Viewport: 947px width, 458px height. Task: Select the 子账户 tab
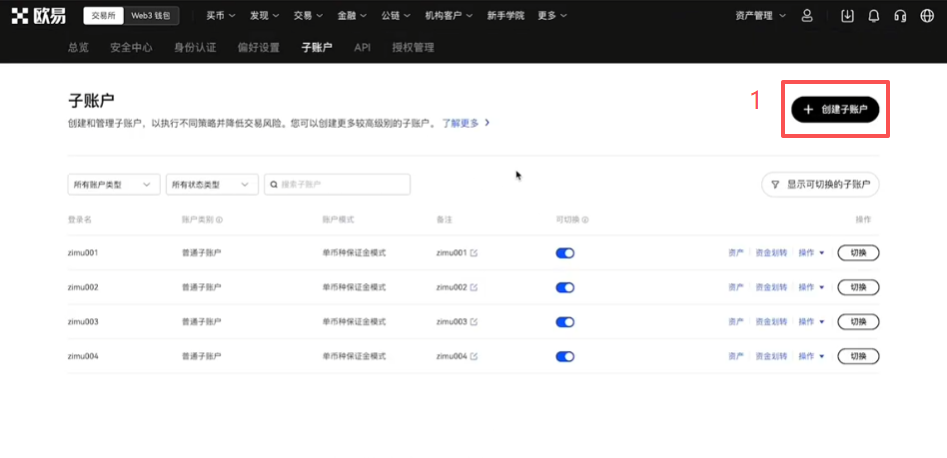[317, 48]
